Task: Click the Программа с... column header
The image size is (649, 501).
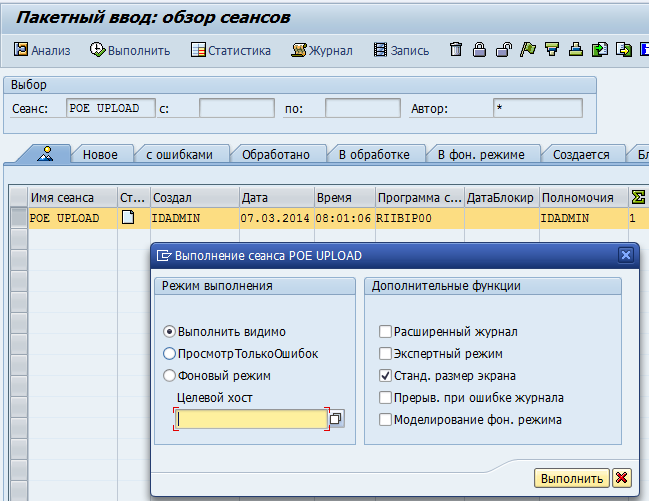Action: point(420,198)
